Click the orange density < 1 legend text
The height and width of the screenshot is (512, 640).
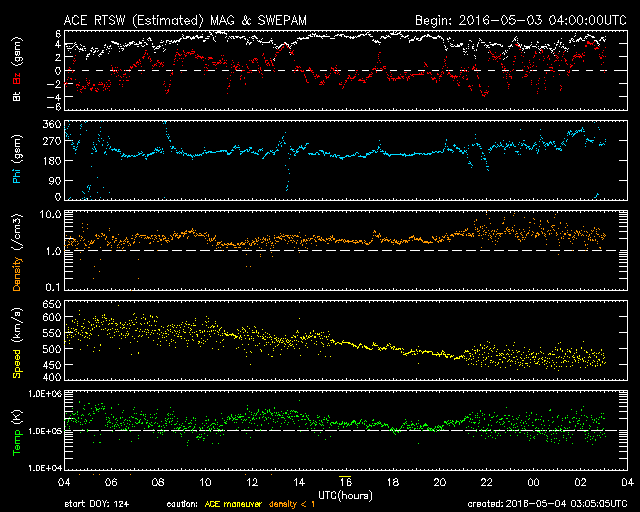point(292,504)
